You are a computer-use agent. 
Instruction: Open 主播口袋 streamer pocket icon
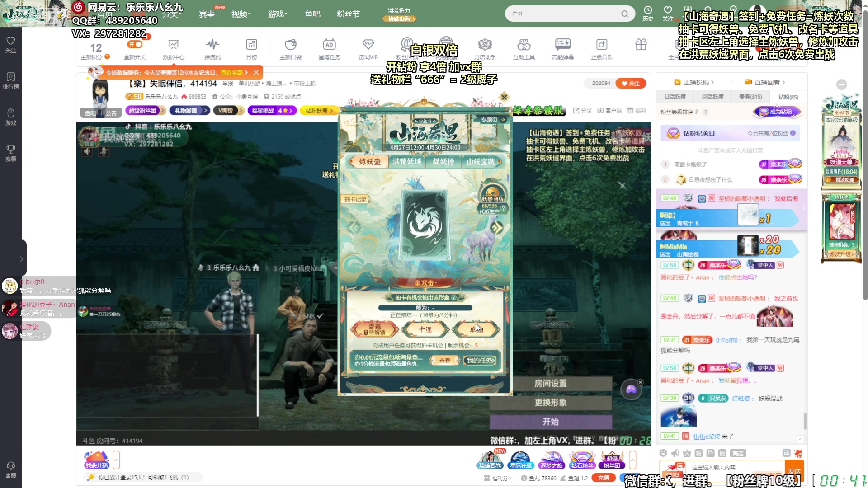click(x=290, y=49)
